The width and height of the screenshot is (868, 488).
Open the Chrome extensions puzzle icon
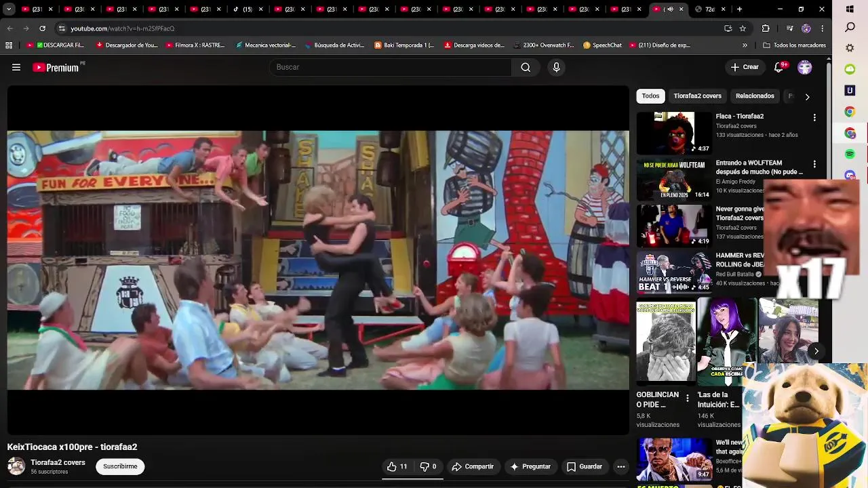766,28
